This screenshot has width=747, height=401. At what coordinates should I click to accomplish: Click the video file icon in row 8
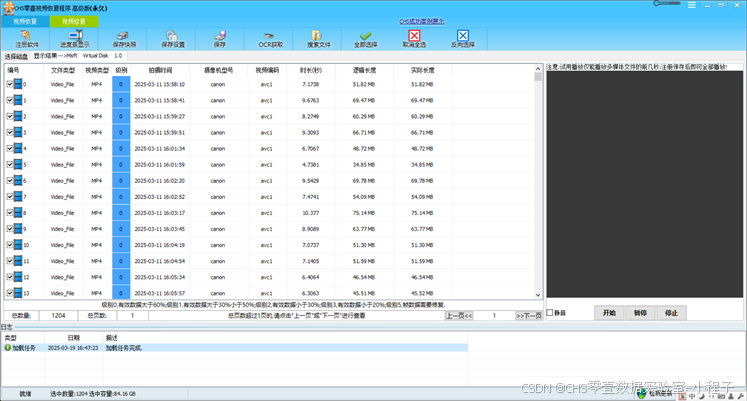click(18, 213)
